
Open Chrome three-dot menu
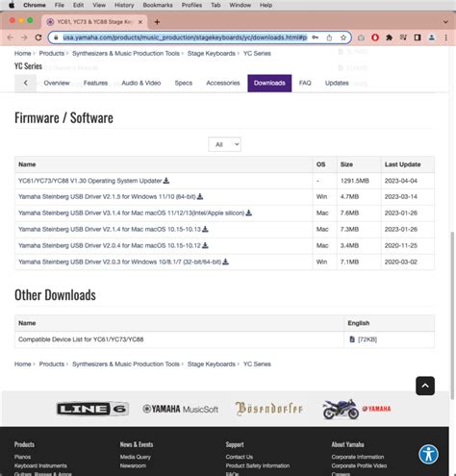click(445, 38)
